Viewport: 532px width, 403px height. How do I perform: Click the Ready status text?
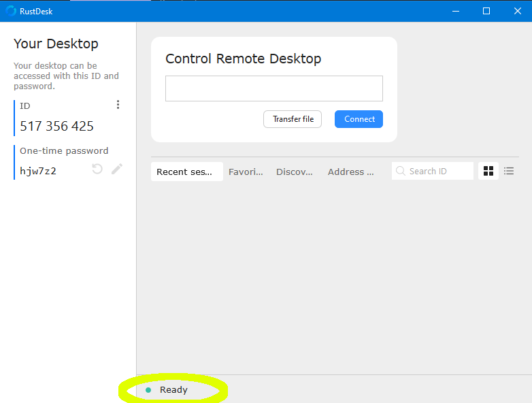173,390
